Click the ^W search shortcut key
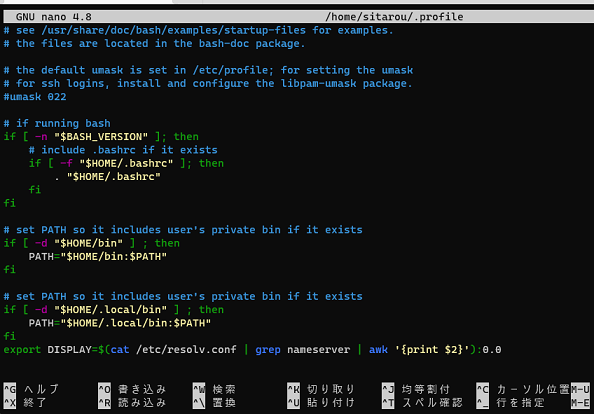This screenshot has height=414, width=594. point(199,389)
